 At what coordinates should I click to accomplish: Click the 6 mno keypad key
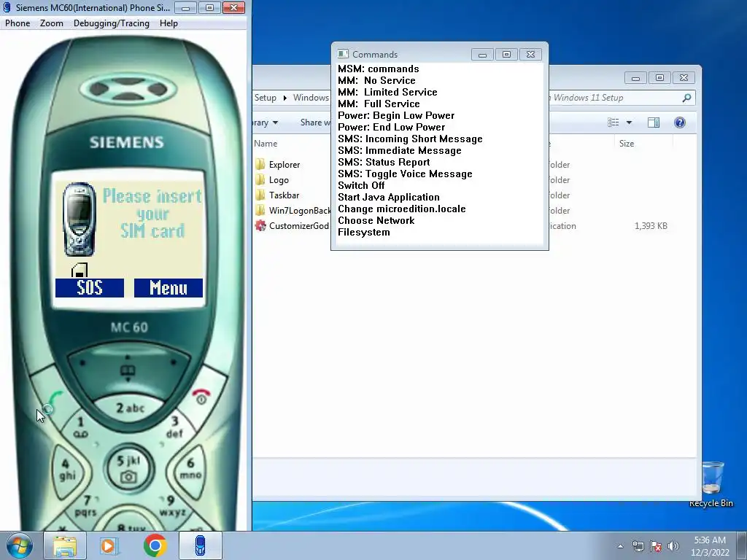click(190, 469)
